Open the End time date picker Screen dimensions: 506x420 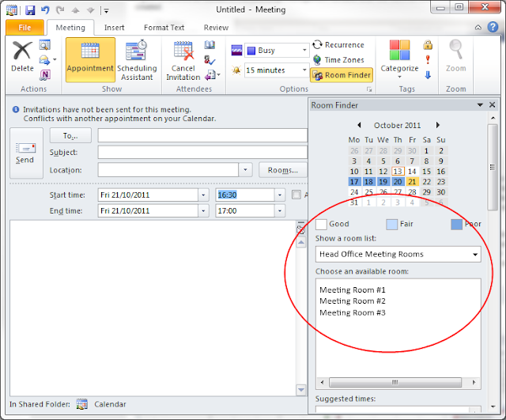(203, 211)
